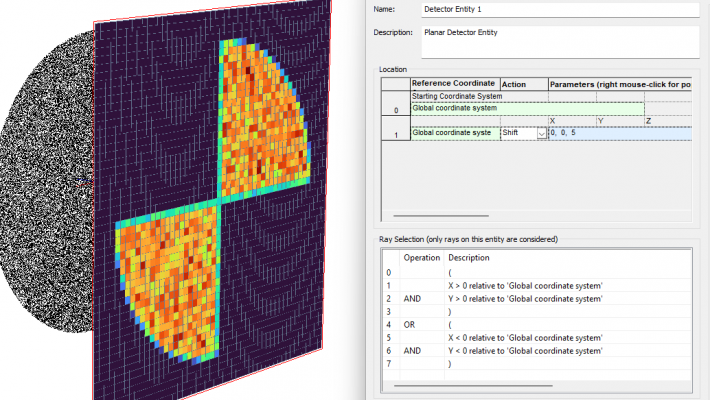710x400 pixels.
Task: Open the Shift action dropdown arrow
Action: [541, 133]
